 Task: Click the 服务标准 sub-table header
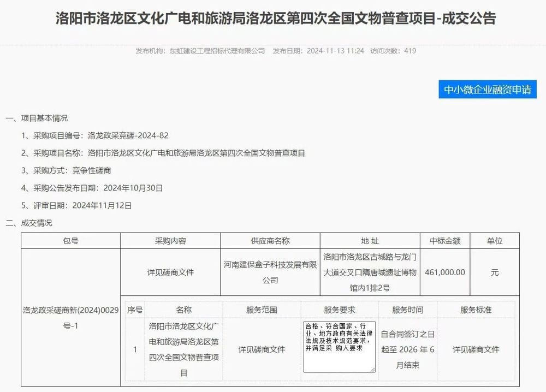point(476,310)
